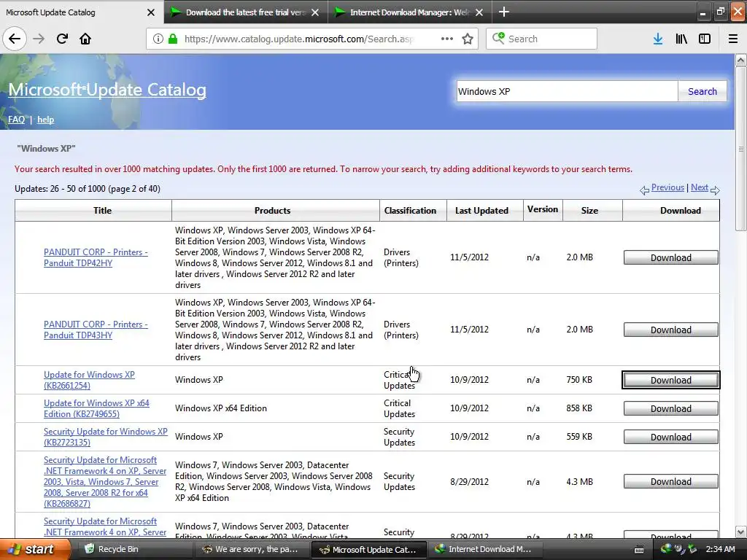Show site information icon in address bar
The image size is (747, 560).
tap(158, 39)
